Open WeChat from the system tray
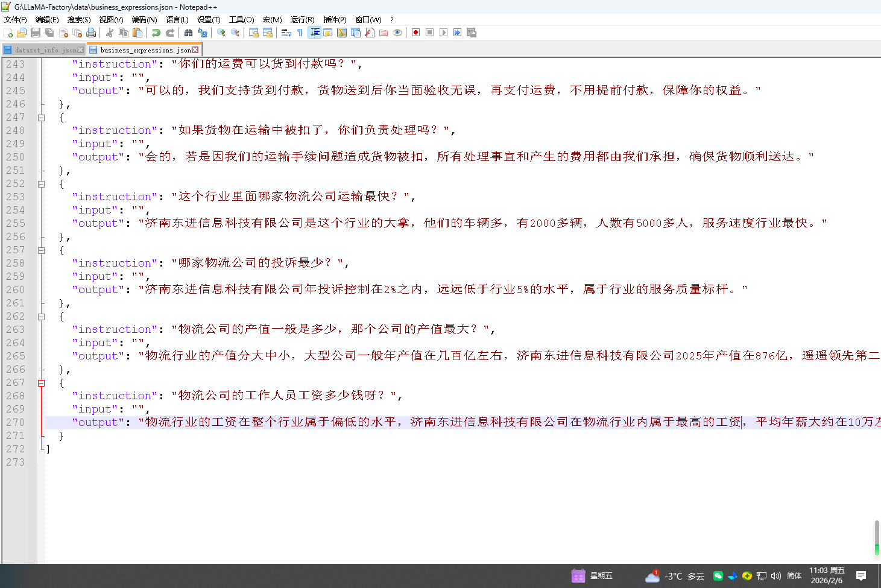The height and width of the screenshot is (588, 881). pos(718,576)
